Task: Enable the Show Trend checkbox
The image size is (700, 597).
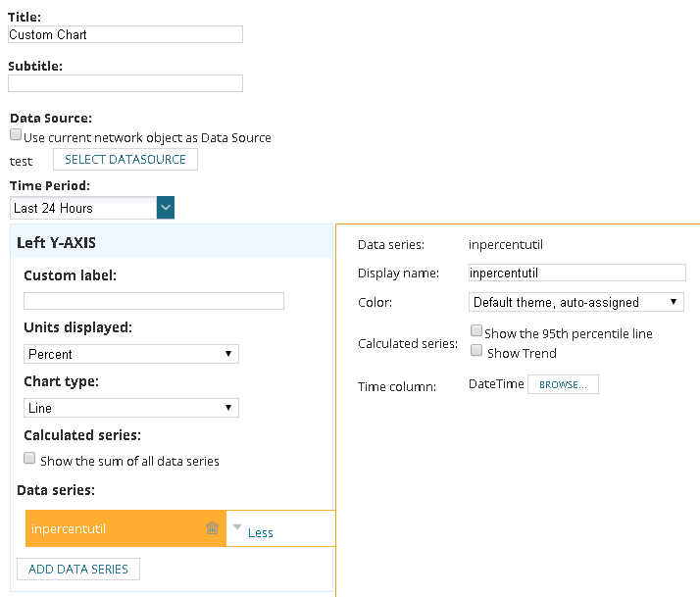Action: 476,350
